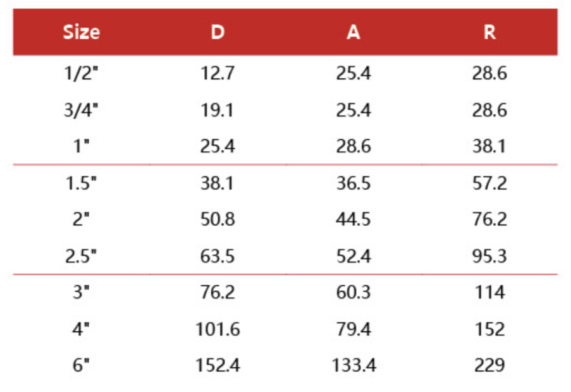Select the 114 value in column R
This screenshot has height=392, width=571.
point(489,293)
